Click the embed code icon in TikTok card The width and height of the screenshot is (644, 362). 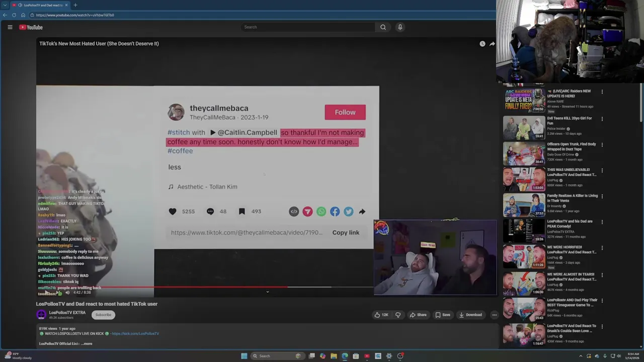point(294,212)
